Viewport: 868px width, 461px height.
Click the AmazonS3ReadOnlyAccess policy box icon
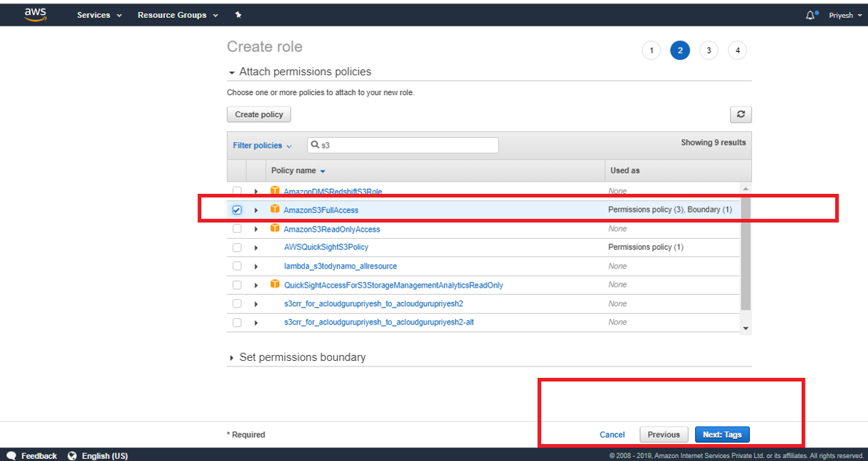pos(275,229)
